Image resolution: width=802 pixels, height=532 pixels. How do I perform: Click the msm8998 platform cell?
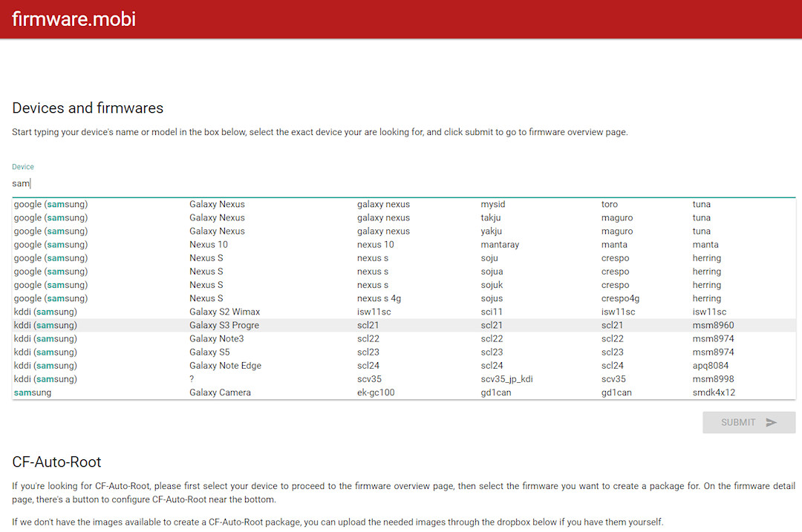pyautogui.click(x=713, y=379)
